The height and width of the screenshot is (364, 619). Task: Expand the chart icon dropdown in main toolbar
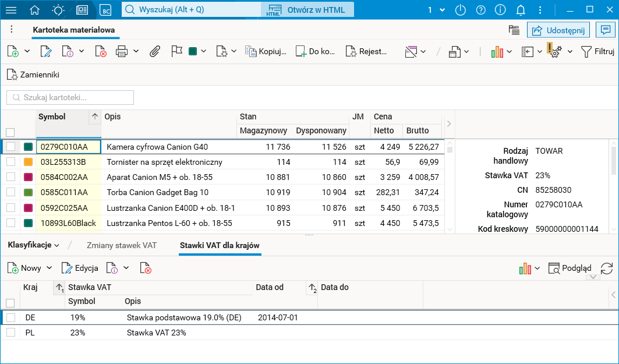tap(510, 51)
